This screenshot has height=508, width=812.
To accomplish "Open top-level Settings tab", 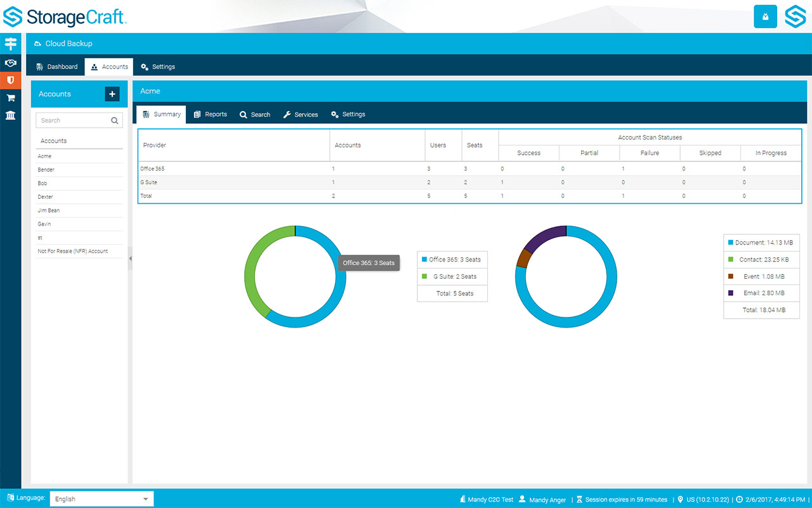I will [158, 67].
